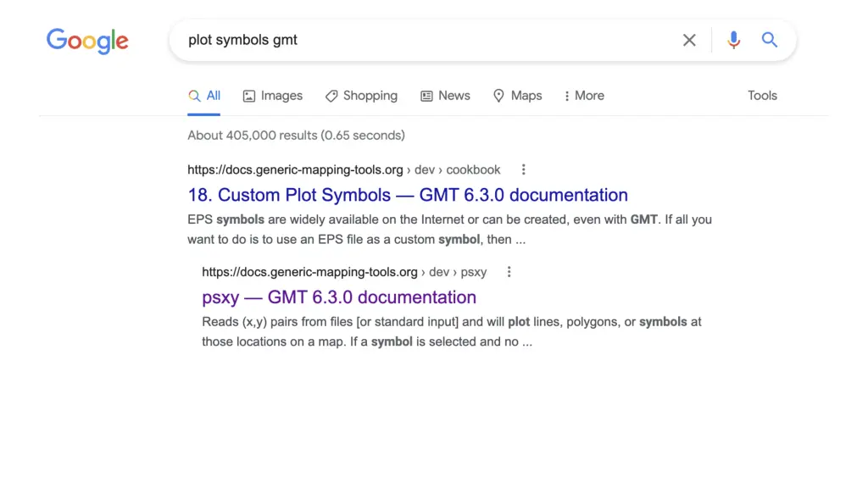Clear the search query with X
Viewport: 868px width, 488px height.
click(x=689, y=40)
